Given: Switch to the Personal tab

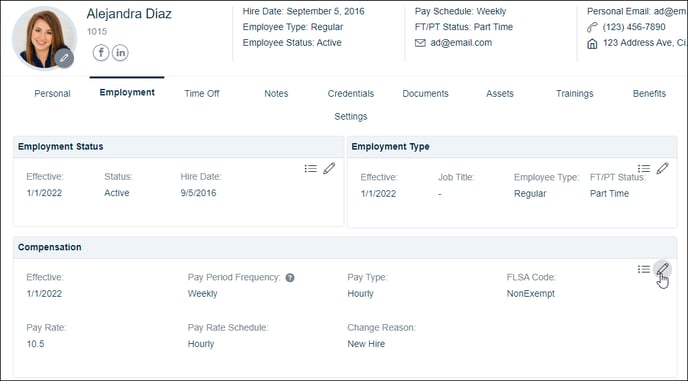Looking at the screenshot, I should (52, 93).
